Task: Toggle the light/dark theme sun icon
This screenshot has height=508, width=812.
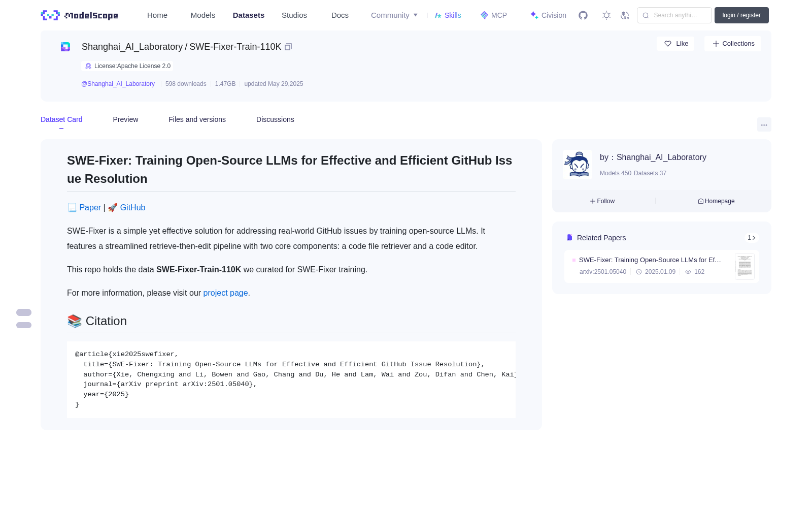Action: (606, 15)
